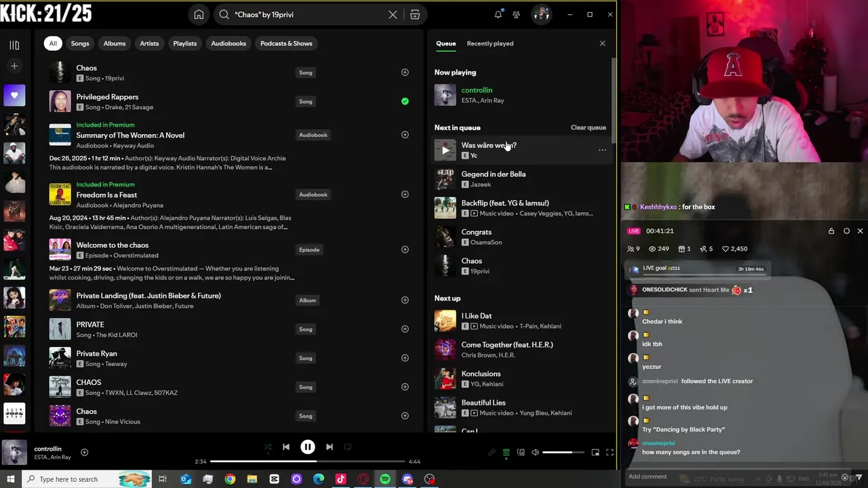Filter results by Artists
The image size is (868, 488).
click(x=149, y=43)
